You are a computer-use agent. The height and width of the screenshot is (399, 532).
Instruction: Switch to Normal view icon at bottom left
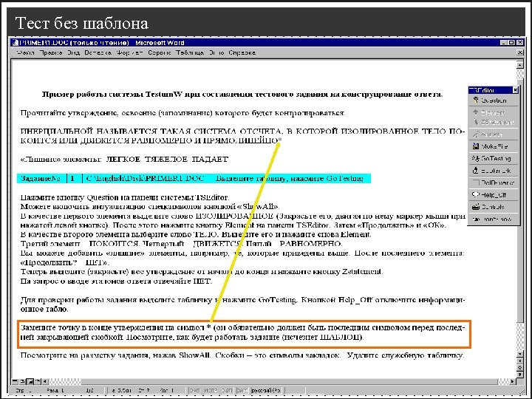click(15, 381)
